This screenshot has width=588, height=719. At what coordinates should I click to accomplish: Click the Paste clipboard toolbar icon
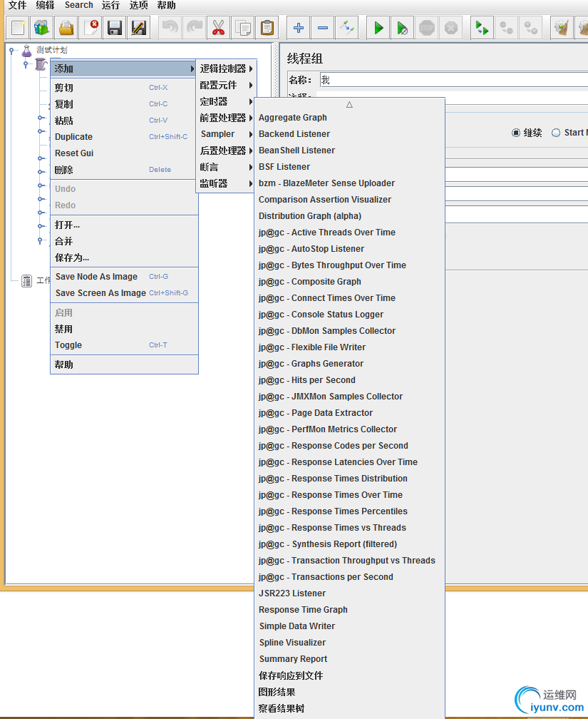(x=267, y=28)
